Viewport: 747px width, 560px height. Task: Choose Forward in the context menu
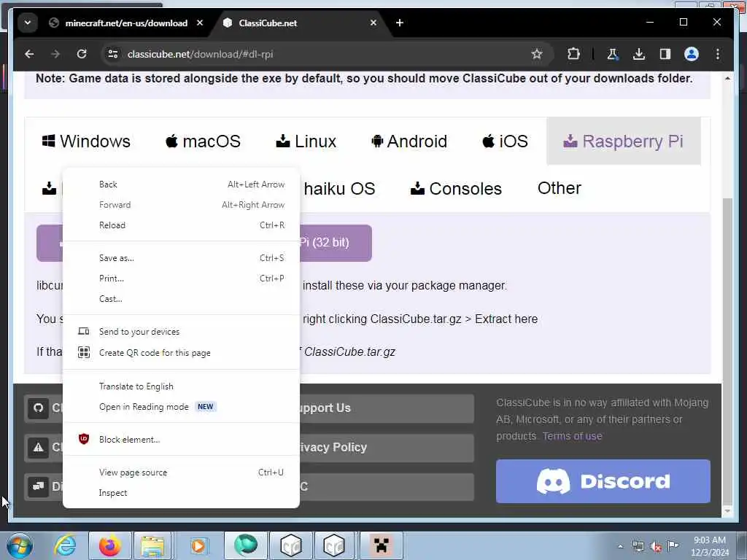point(181,205)
